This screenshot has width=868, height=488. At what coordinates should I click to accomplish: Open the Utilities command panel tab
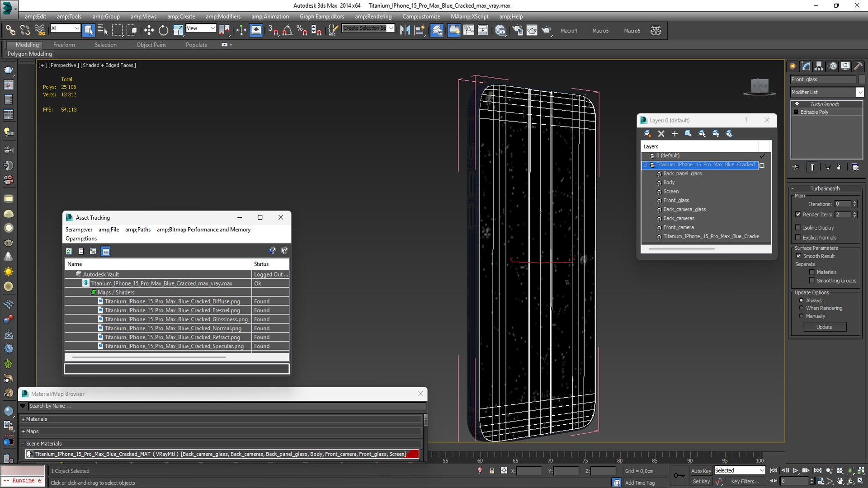(859, 66)
